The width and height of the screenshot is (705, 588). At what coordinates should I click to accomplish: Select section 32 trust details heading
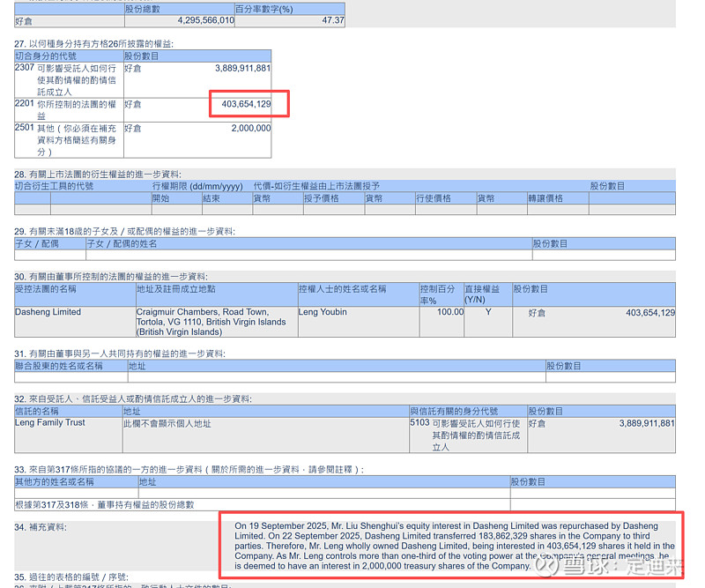tap(133, 399)
